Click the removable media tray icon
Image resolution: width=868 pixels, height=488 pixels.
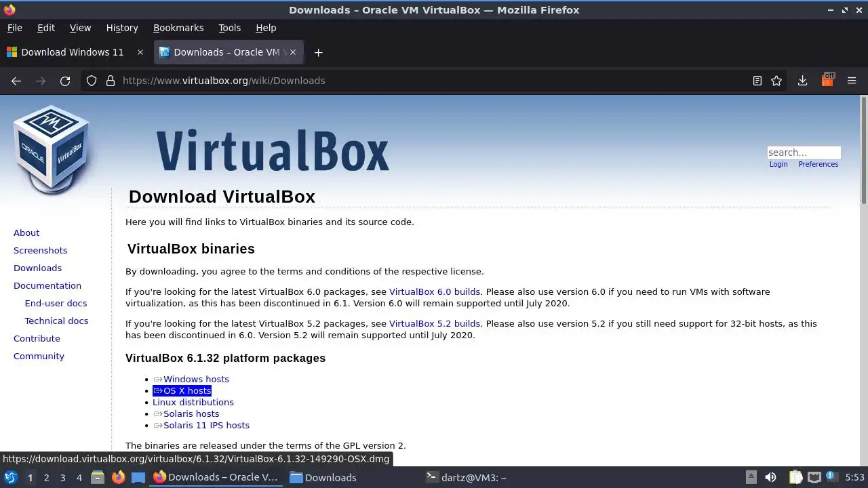[751, 477]
